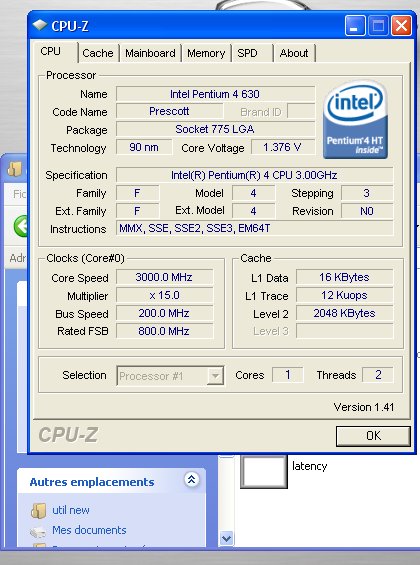The width and height of the screenshot is (420, 565).
Task: Click the Core Voltage value 1.376 V
Action: click(x=283, y=147)
